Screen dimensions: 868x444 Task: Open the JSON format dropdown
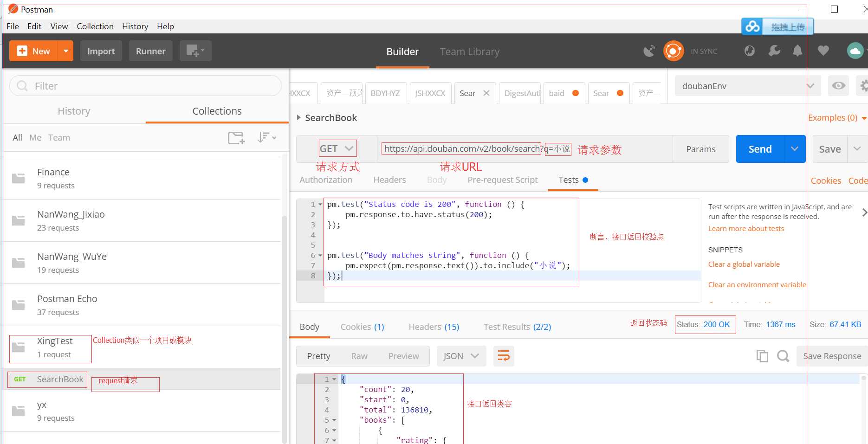[x=461, y=356]
